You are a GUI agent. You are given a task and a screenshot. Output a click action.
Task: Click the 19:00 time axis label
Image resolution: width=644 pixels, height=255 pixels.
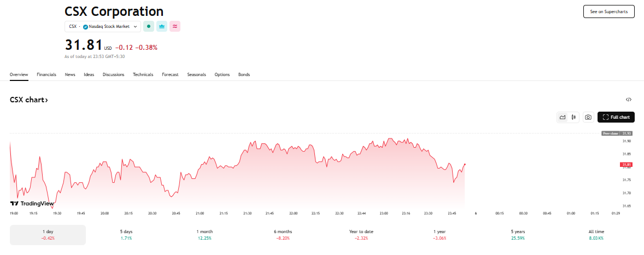click(14, 213)
